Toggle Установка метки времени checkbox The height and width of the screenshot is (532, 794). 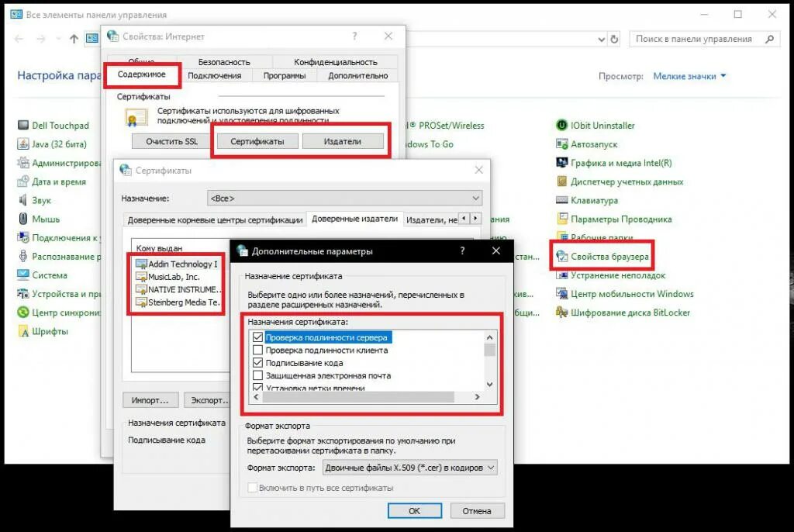click(x=257, y=387)
